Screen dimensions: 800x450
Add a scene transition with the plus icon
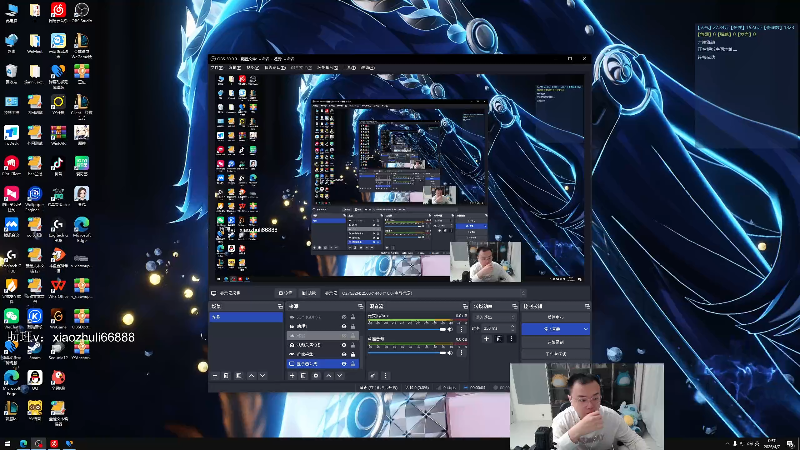(x=486, y=339)
